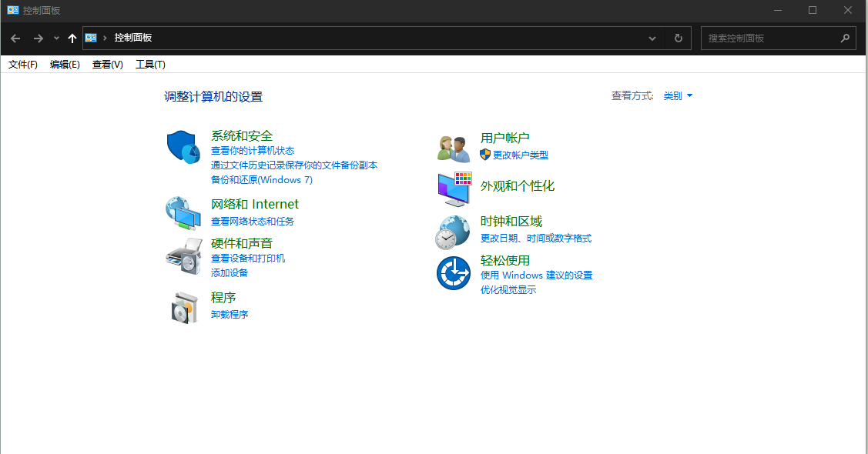868x454 pixels.
Task: Open the 轻松使用 category link
Action: 505,260
